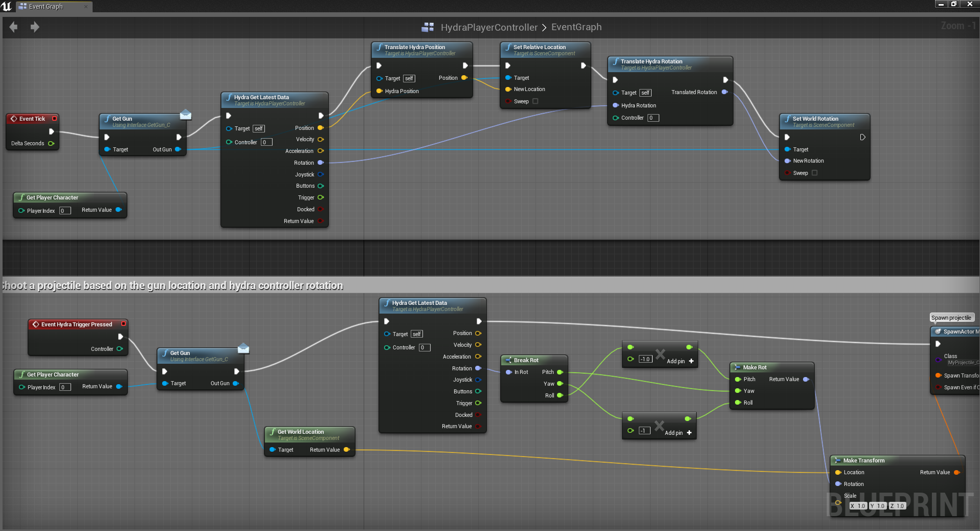
Task: Select the SpawnActor node header
Action: 956,331
